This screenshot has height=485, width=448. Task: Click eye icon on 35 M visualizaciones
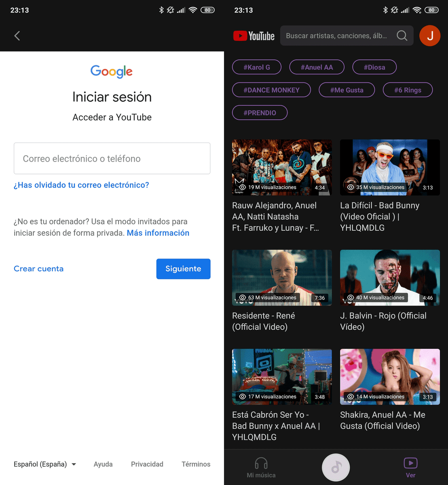tap(351, 188)
